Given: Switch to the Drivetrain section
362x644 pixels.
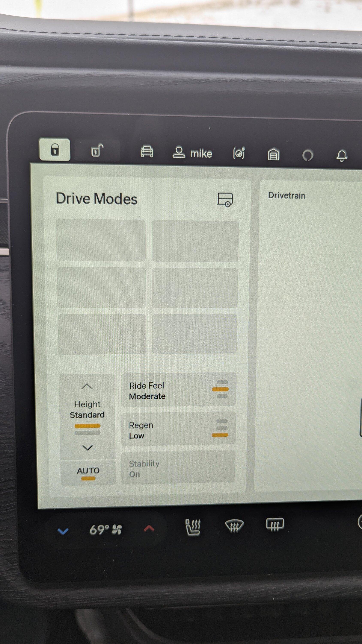Looking at the screenshot, I should coord(287,196).
